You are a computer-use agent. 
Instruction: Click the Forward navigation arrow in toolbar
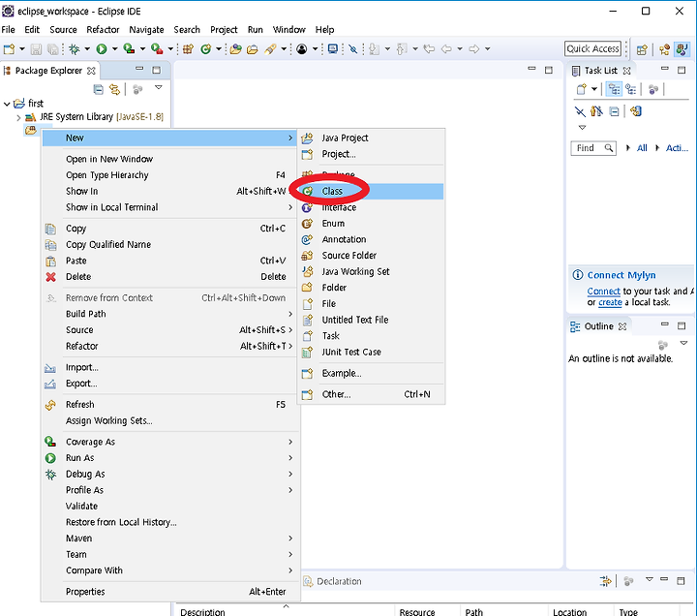coord(473,49)
